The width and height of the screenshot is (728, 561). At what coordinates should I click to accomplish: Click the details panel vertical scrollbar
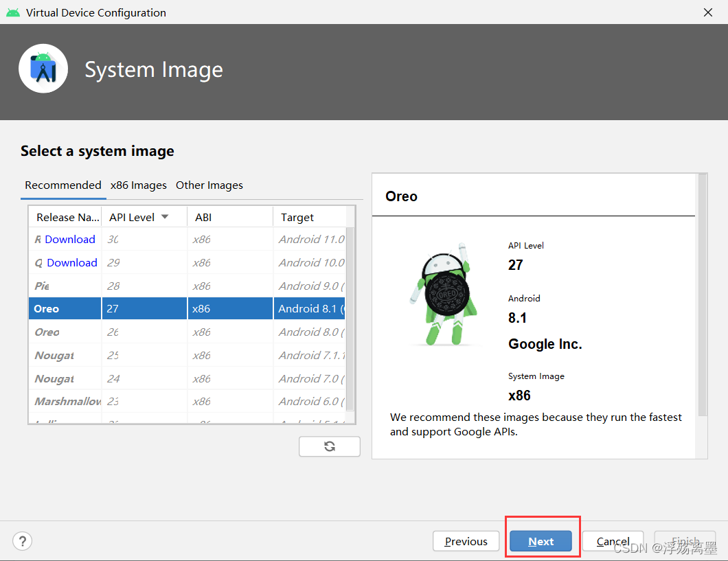click(703, 295)
